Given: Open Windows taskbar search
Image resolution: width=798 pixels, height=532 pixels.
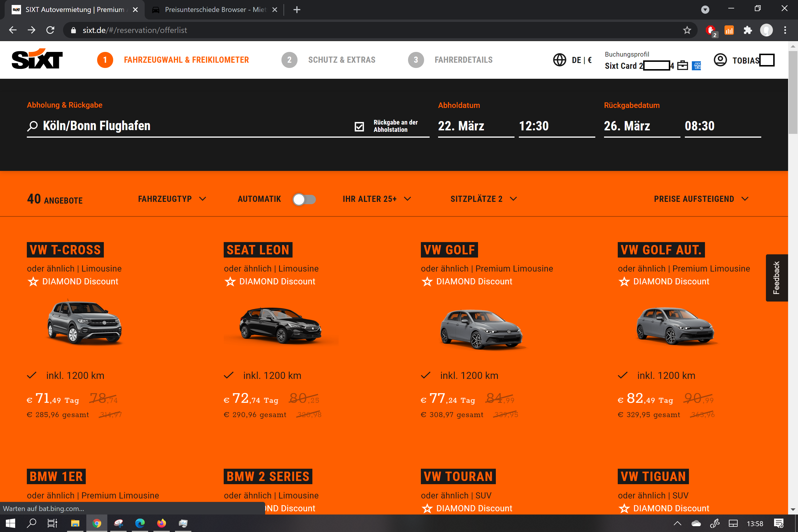Looking at the screenshot, I should [x=32, y=523].
